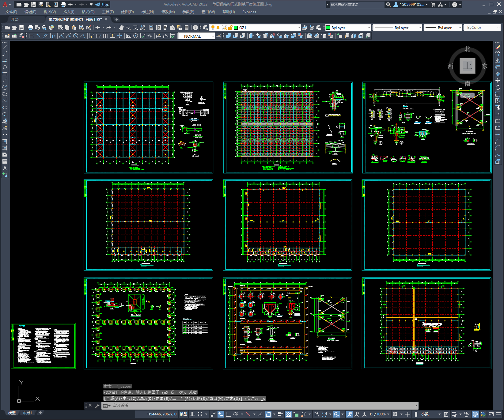Switch to the 开始 tab
The height and width of the screenshot is (420, 504).
[x=15, y=19]
